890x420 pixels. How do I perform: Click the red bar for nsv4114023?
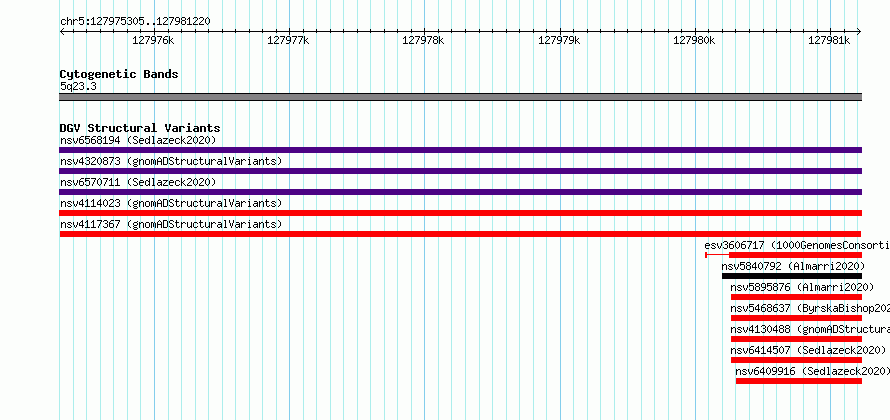(460, 213)
